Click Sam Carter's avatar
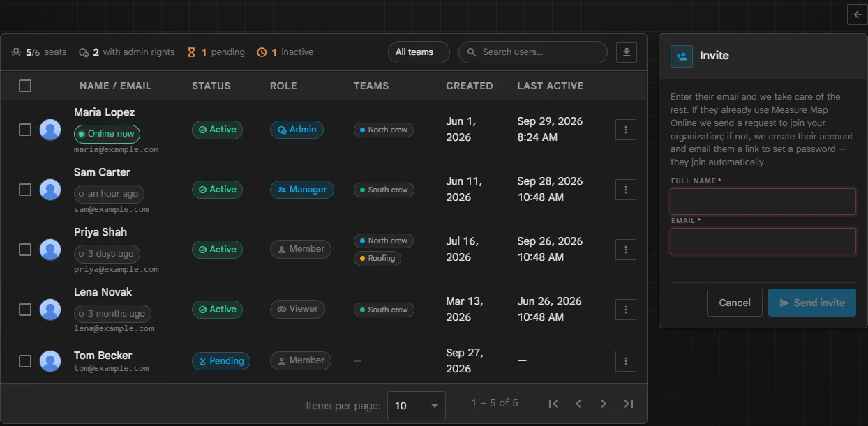Viewport: 868px width, 426px height. [50, 190]
